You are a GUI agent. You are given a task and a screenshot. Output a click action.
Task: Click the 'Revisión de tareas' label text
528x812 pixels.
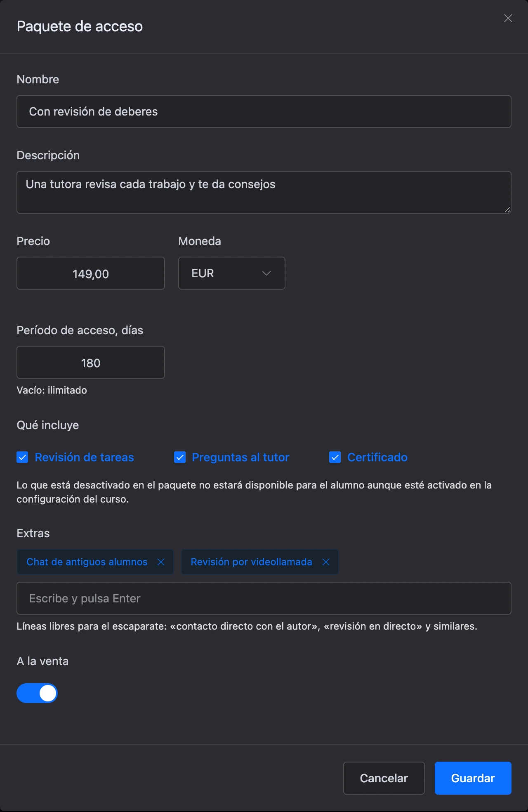click(x=84, y=457)
